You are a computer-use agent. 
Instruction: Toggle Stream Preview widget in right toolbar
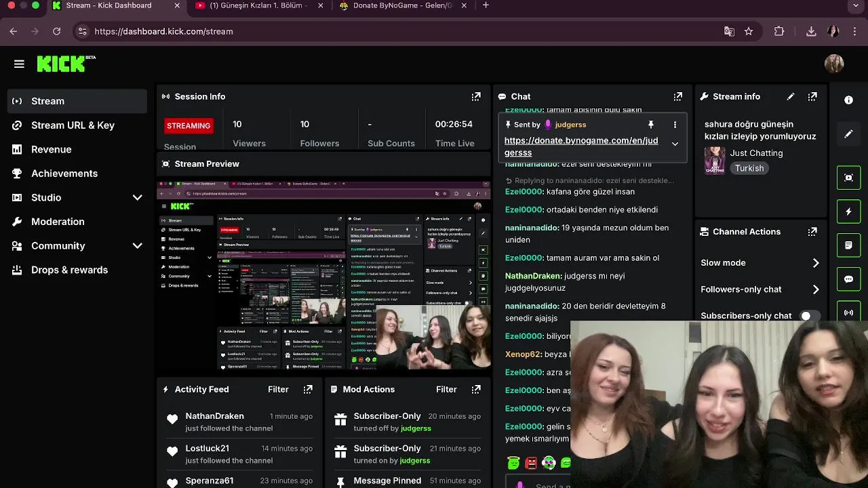848,178
